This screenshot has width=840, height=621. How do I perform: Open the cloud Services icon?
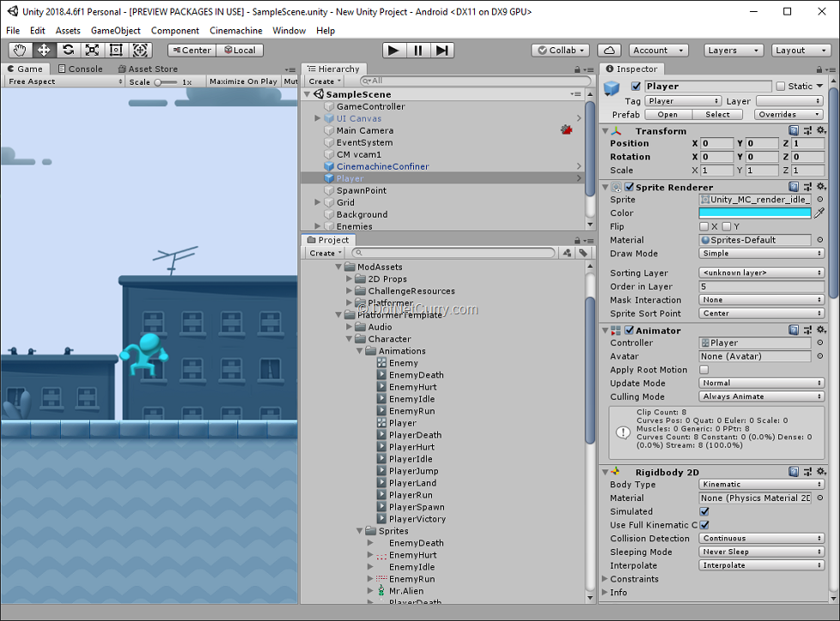click(x=609, y=51)
